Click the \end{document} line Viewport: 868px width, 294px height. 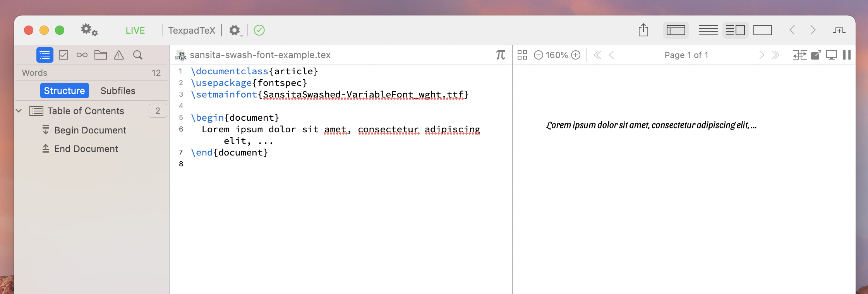click(x=230, y=152)
